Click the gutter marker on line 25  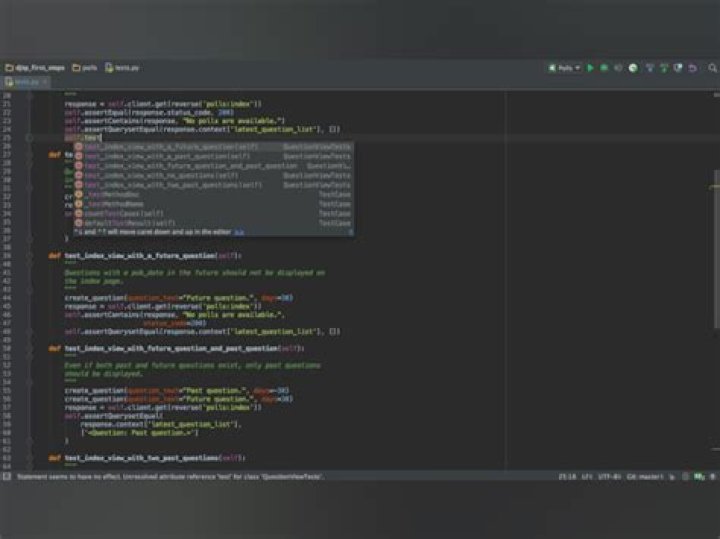pos(29,138)
